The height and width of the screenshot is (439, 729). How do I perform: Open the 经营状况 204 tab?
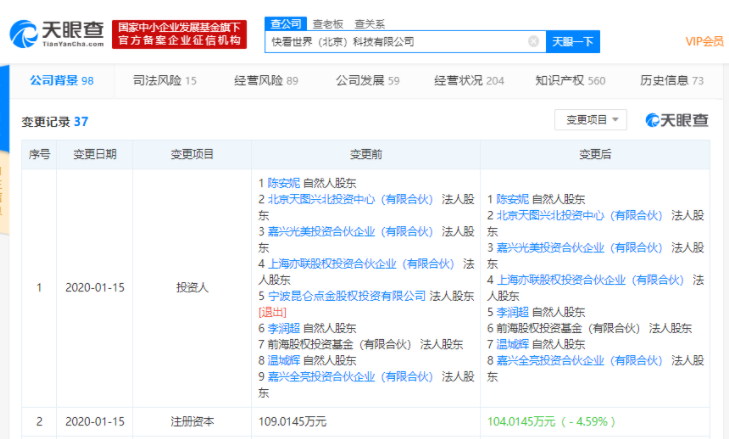(x=469, y=80)
